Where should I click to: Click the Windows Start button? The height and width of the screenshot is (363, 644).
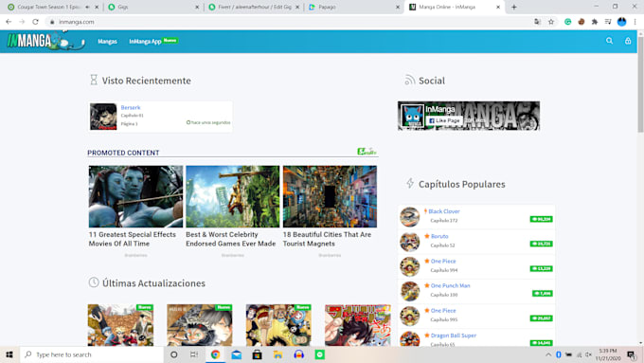[9, 354]
